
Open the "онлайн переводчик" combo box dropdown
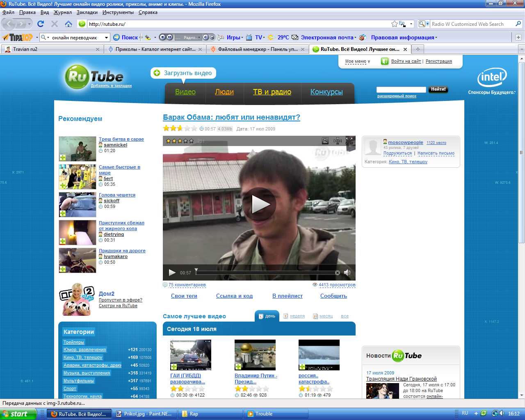106,37
